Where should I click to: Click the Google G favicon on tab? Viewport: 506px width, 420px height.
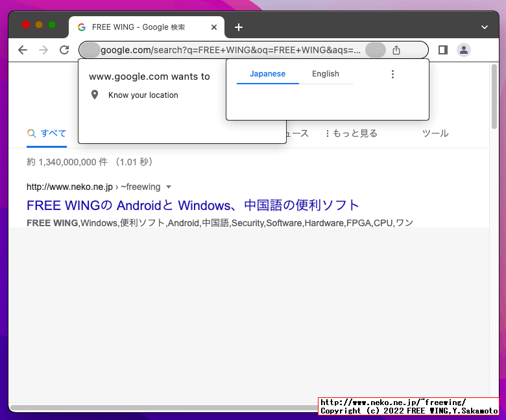click(82, 27)
